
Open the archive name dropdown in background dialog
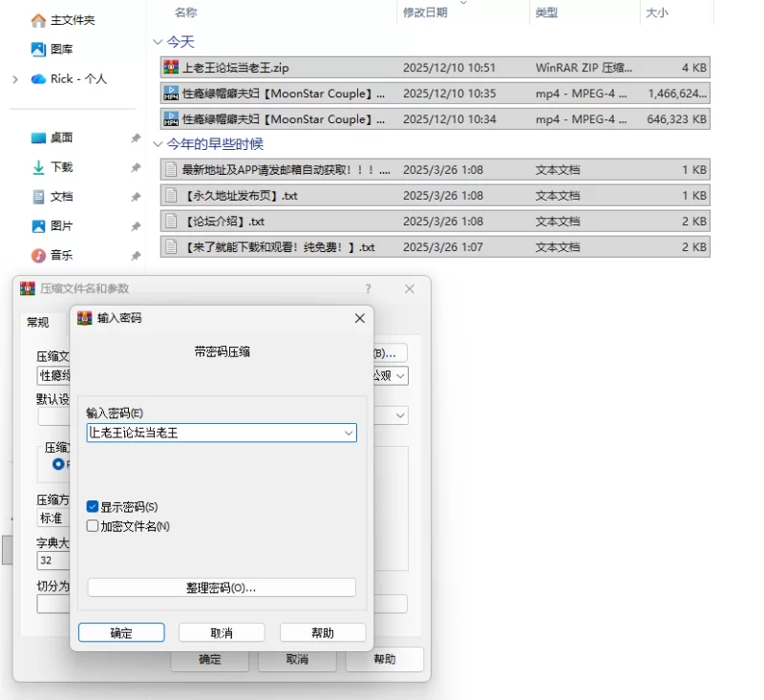401,375
